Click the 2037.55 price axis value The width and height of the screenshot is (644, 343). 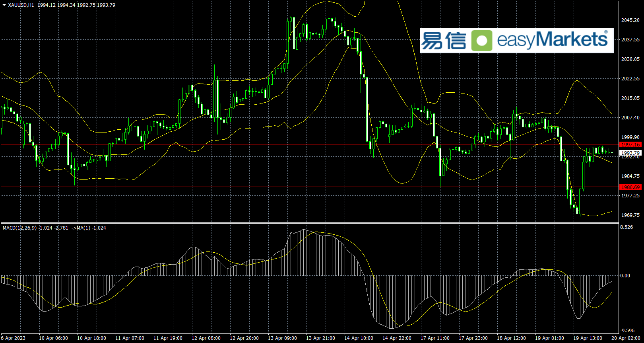630,39
